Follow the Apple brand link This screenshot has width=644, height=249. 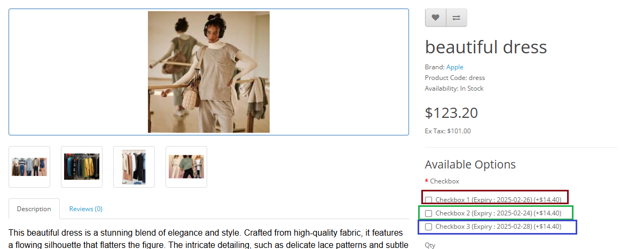(454, 67)
